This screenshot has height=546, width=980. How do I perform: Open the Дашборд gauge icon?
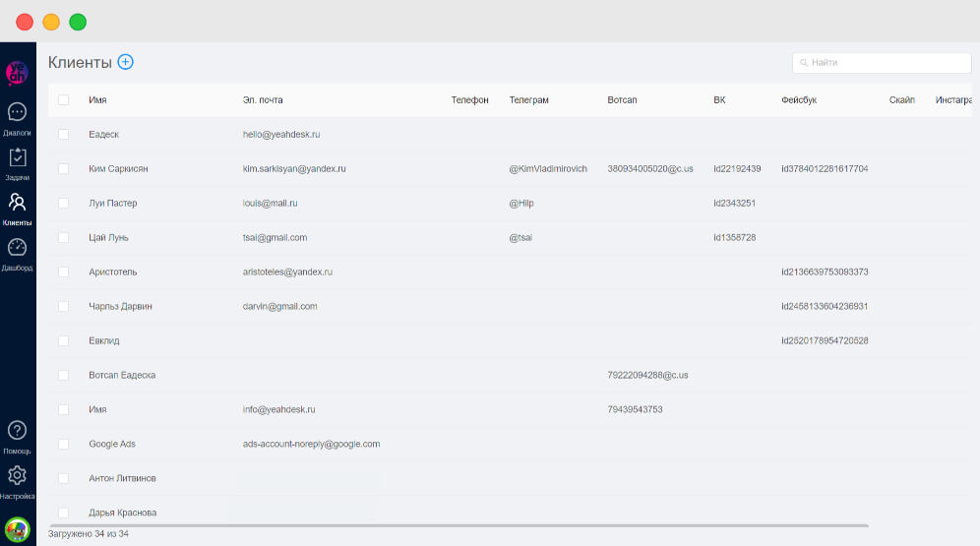tap(17, 248)
